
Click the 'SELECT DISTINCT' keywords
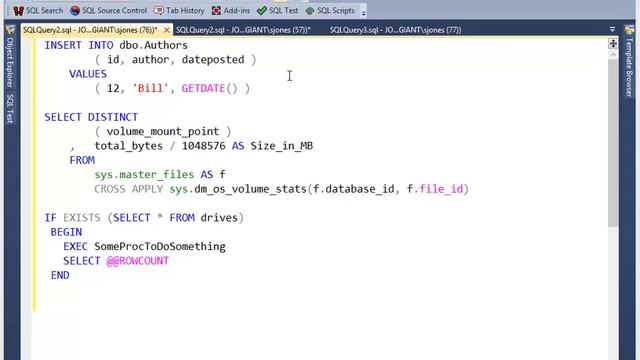[91, 117]
